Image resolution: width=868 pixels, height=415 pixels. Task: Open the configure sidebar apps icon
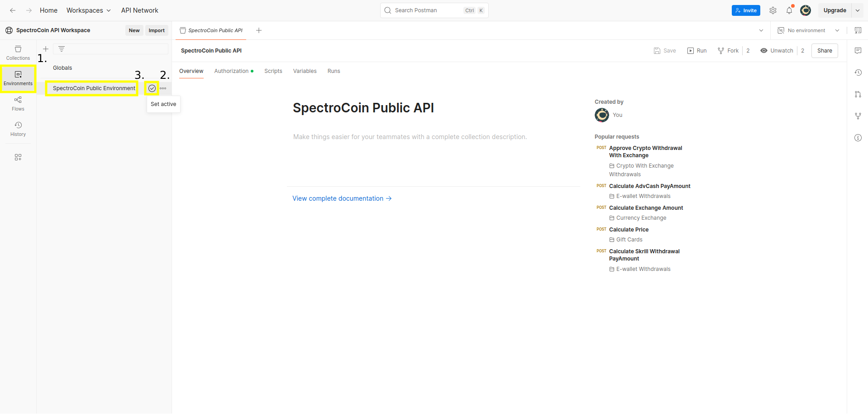[x=18, y=157]
